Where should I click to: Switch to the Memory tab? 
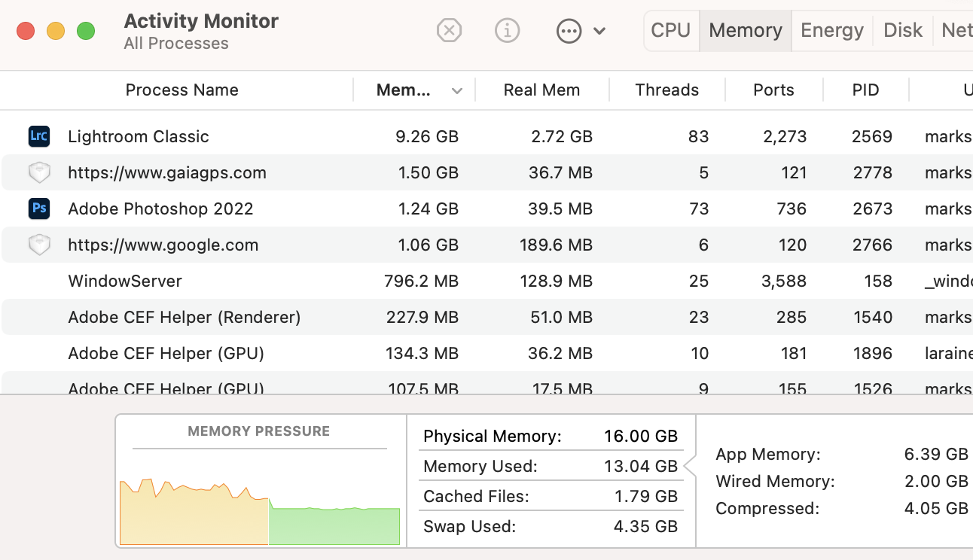(746, 30)
